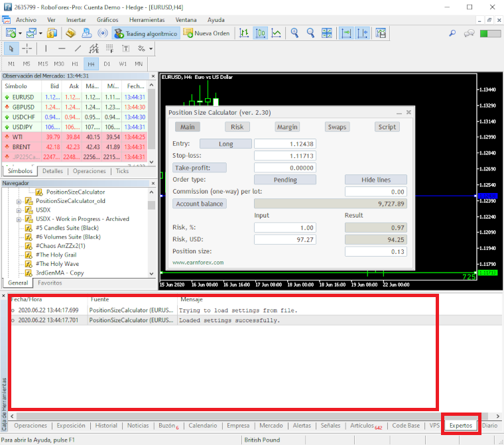
Task: Expand the USDX tree node
Action: [x=19, y=211]
